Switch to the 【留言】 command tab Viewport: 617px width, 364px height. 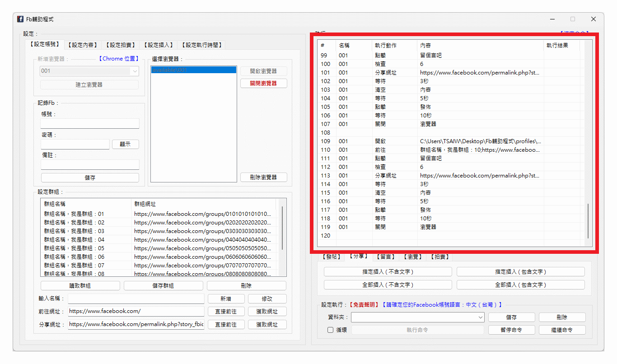[387, 257]
